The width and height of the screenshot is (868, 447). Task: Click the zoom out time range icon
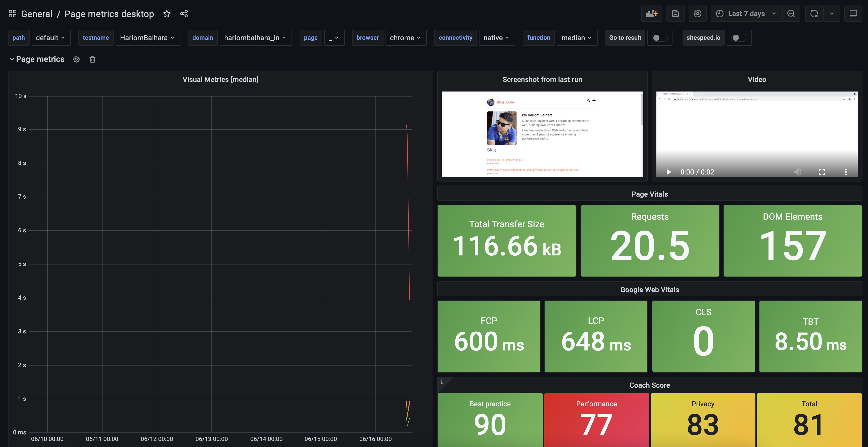pos(791,14)
